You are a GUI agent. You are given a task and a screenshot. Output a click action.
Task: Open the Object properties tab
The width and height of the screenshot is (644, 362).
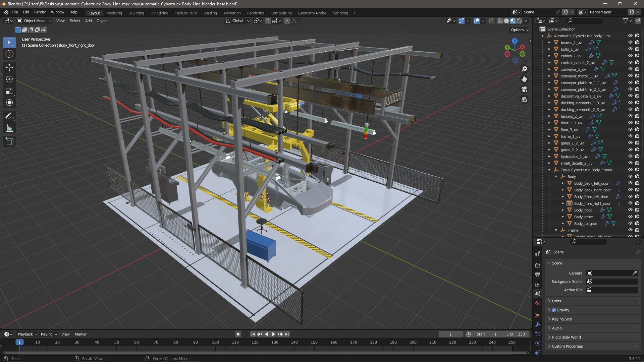pyautogui.click(x=538, y=315)
